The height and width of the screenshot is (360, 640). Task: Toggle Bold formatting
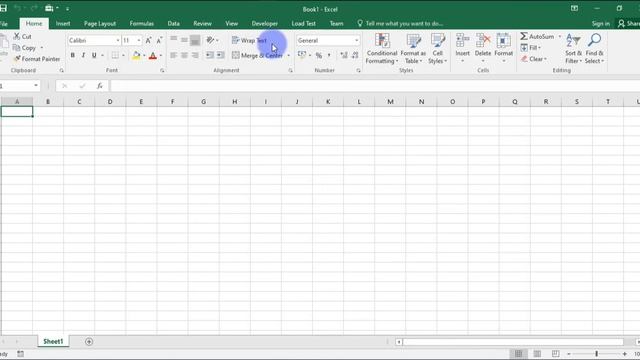(x=73, y=55)
